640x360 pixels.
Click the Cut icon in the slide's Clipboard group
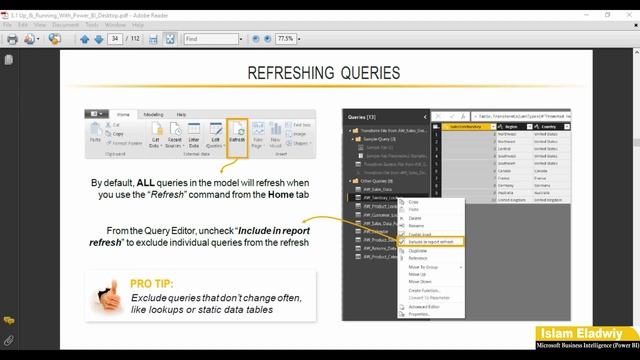[109, 125]
